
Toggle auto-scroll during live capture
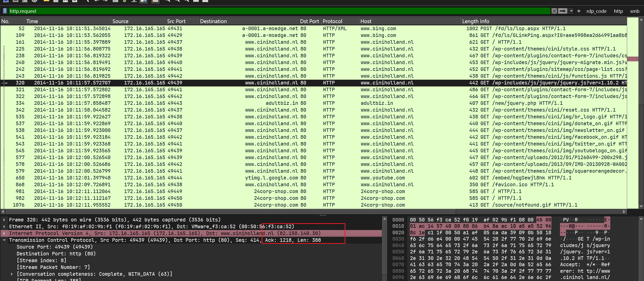(143, 1)
